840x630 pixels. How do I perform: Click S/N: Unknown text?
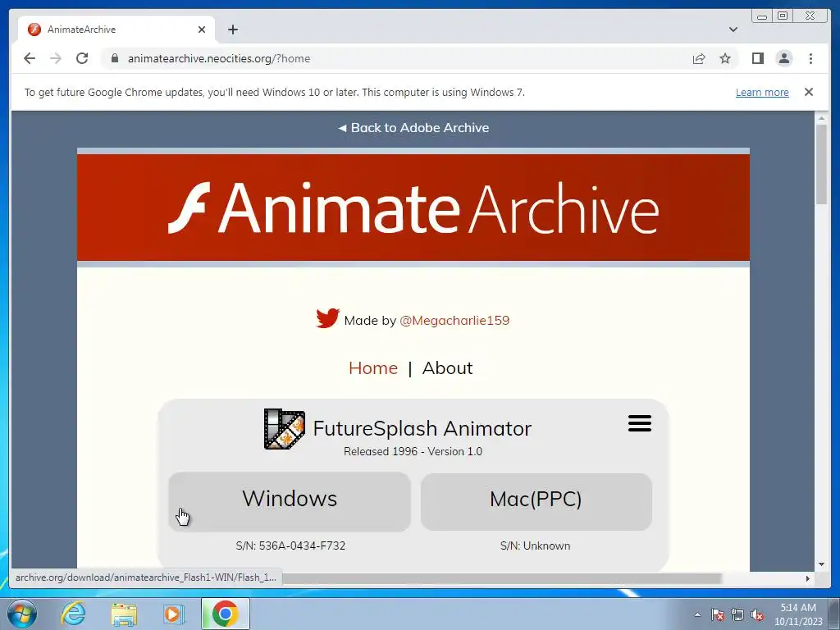(x=535, y=546)
